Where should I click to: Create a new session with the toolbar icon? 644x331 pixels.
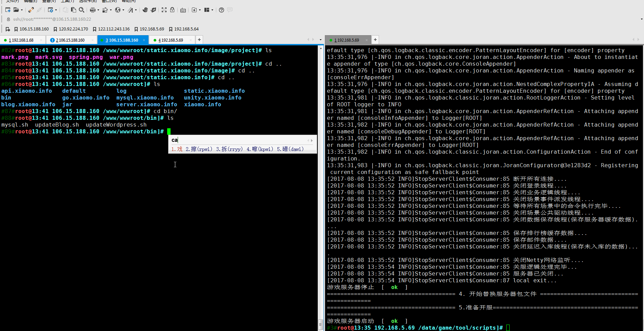click(8, 10)
